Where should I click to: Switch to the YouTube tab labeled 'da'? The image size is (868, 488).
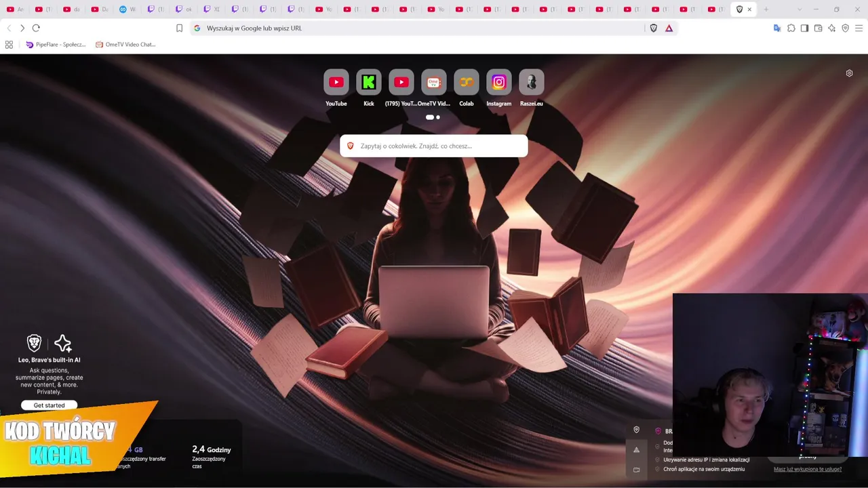pos(71,9)
